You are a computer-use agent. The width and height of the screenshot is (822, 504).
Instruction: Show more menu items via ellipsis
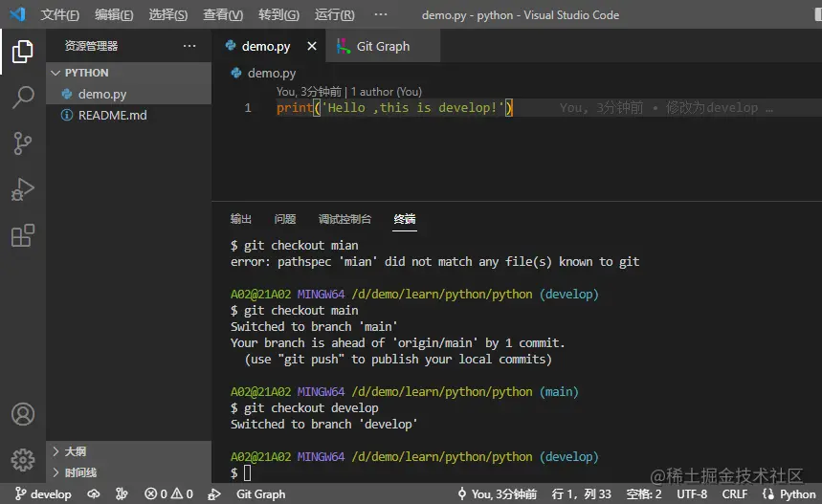coord(381,14)
